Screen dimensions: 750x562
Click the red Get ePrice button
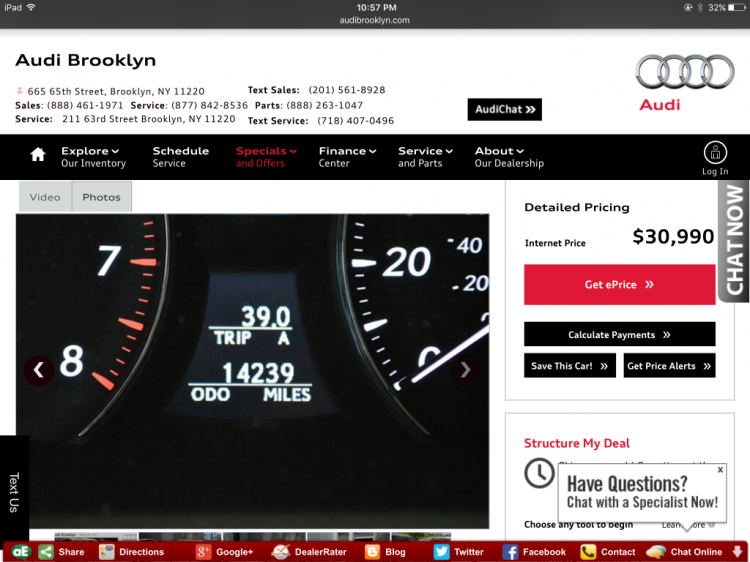point(619,285)
